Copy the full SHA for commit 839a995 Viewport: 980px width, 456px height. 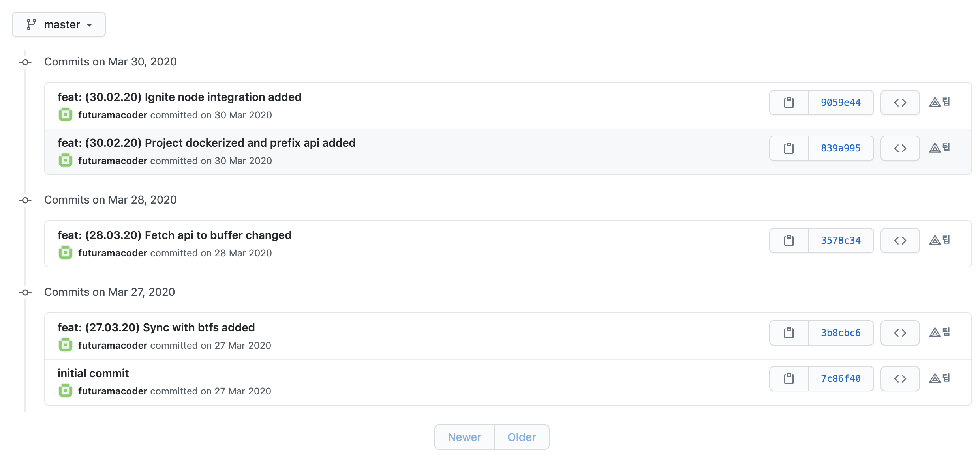789,148
